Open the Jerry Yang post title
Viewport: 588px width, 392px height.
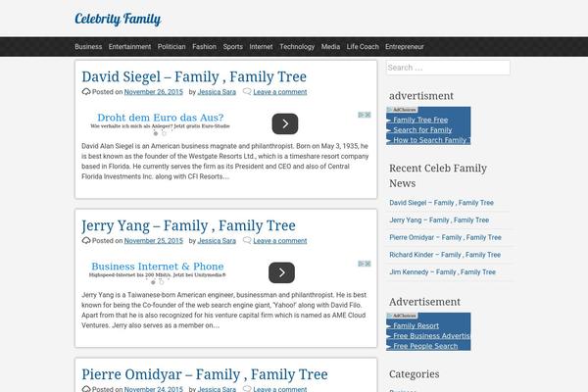(188, 225)
